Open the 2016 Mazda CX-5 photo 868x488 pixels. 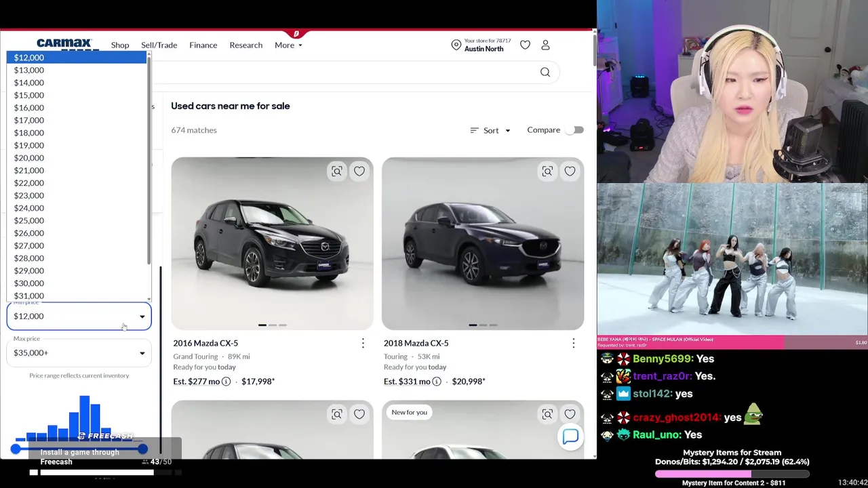pyautogui.click(x=272, y=243)
